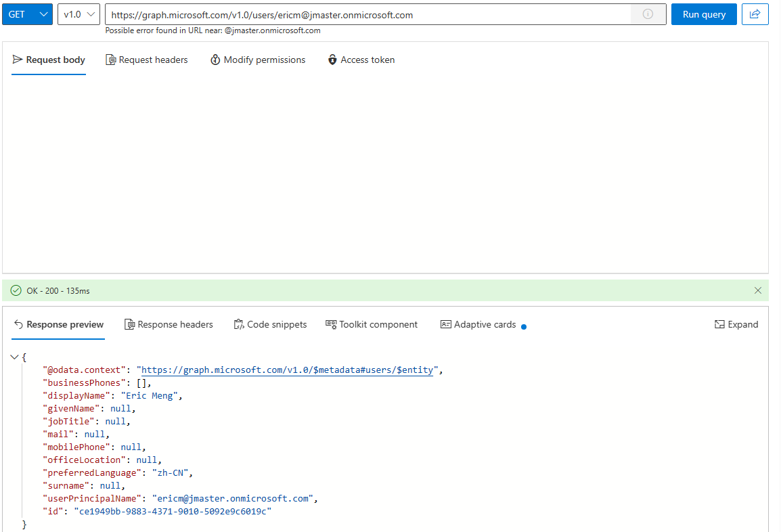Click the info icon beside the URL field
781x532 pixels.
[x=648, y=14]
